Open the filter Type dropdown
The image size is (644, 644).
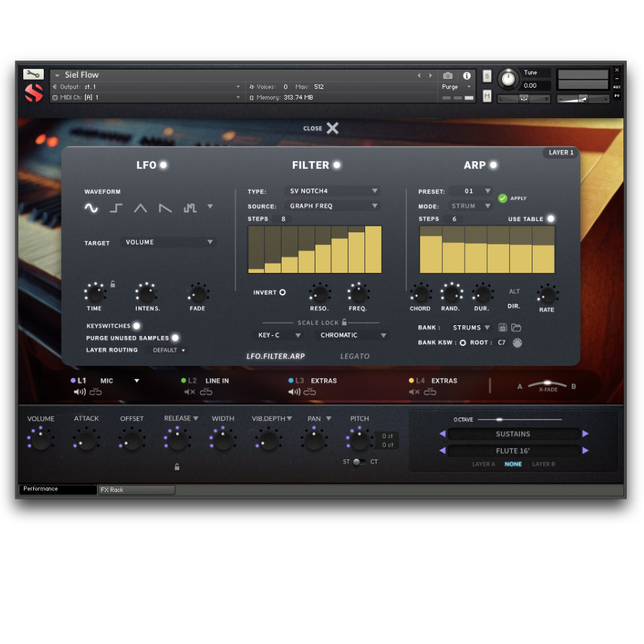click(x=333, y=191)
